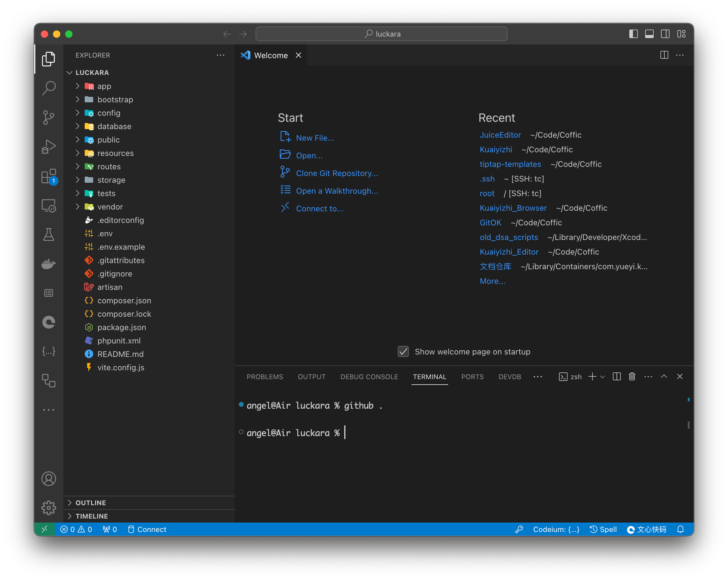Toggle the primary sidebar layout button
Viewport: 728px width, 581px height.
tap(634, 34)
